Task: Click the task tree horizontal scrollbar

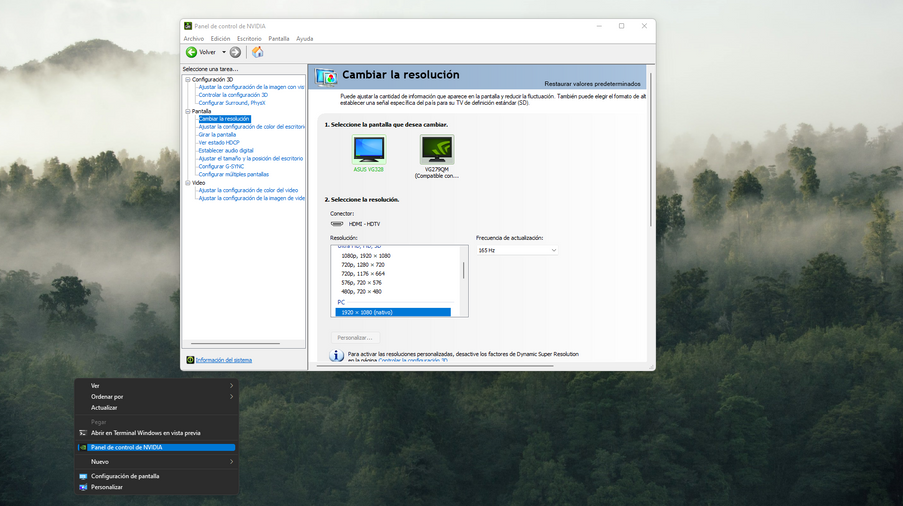Action: click(236, 344)
